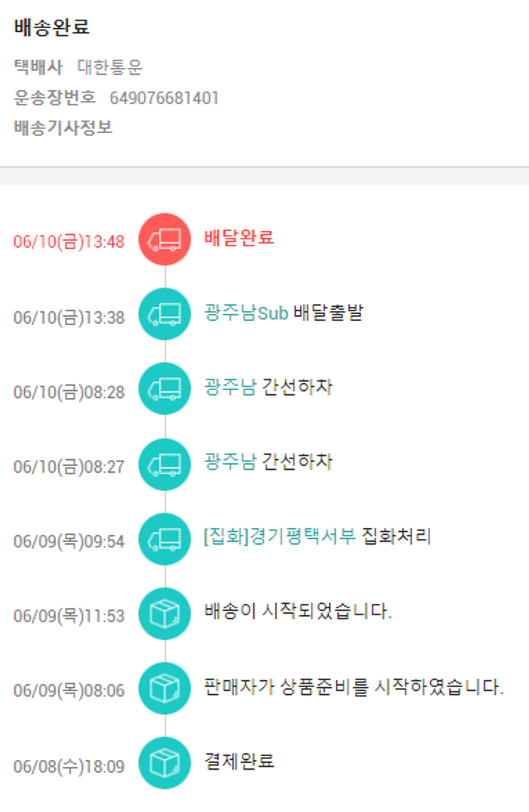The image size is (529, 812).
Task: Click the courier name 대한통운
Action: [110, 68]
